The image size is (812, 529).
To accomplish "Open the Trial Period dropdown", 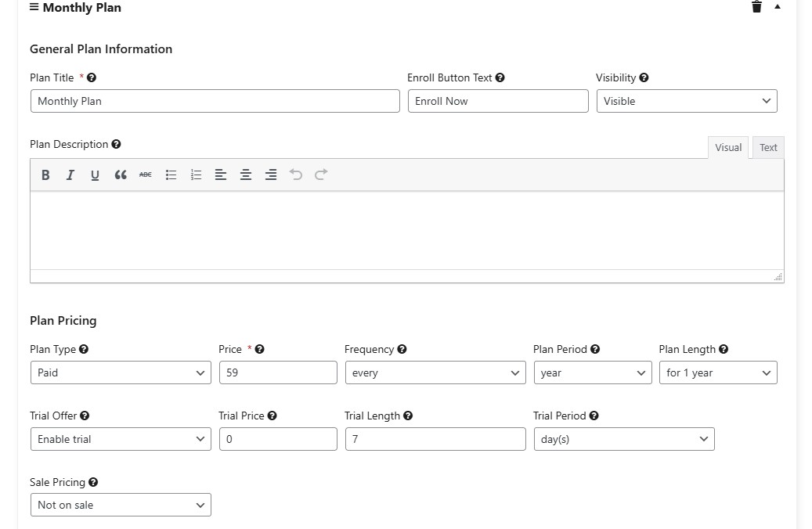I will click(x=624, y=439).
